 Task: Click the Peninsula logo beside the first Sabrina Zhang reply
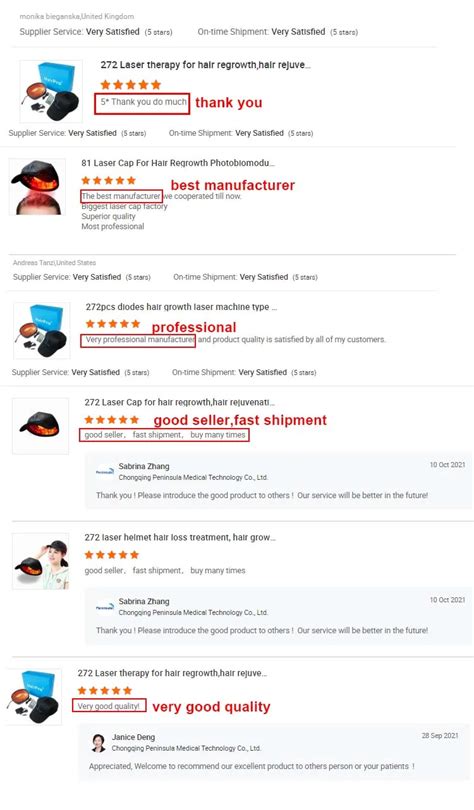tap(105, 471)
